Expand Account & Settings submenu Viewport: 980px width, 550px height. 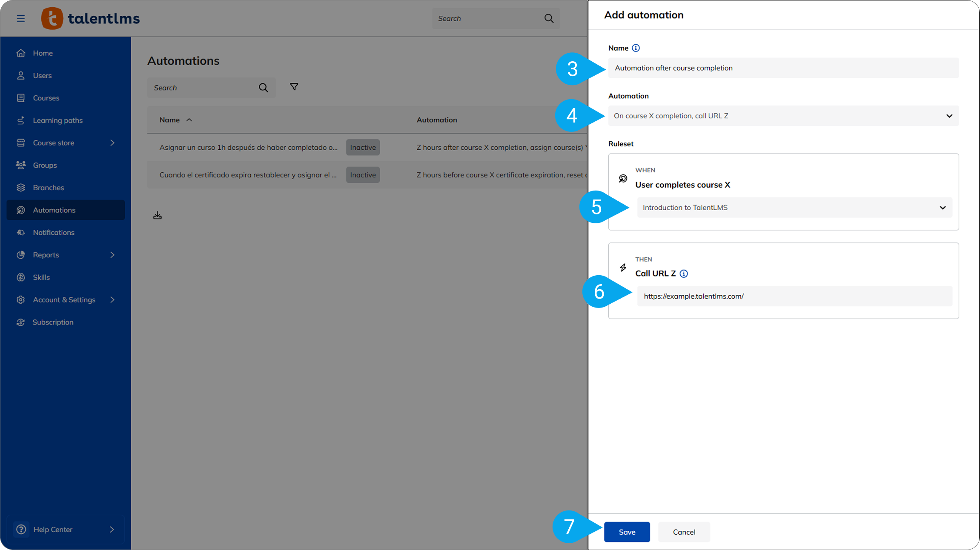(112, 300)
